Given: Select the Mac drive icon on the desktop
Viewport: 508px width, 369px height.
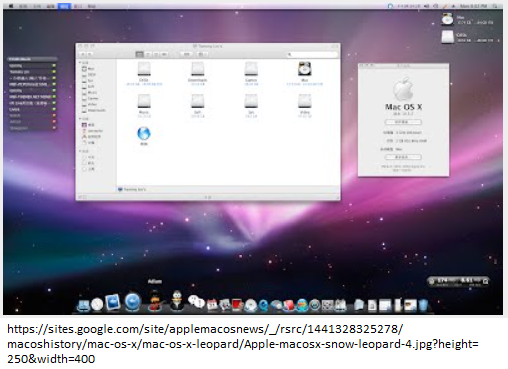Looking at the screenshot, I should click(x=447, y=19).
